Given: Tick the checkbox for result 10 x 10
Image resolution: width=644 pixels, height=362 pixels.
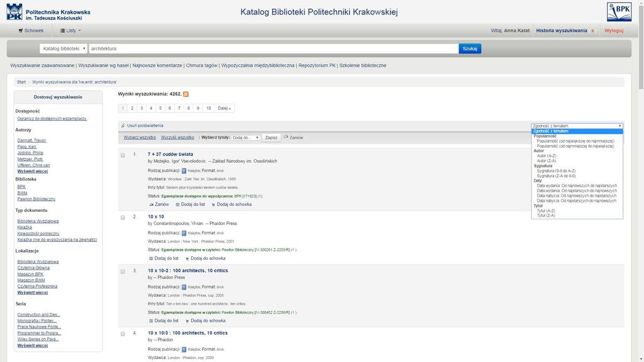Looking at the screenshot, I should coord(123,217).
